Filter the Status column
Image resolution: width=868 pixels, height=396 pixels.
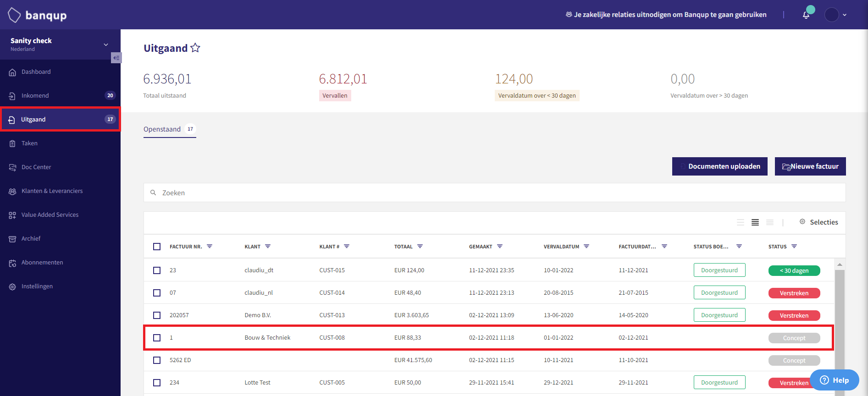[x=794, y=246]
